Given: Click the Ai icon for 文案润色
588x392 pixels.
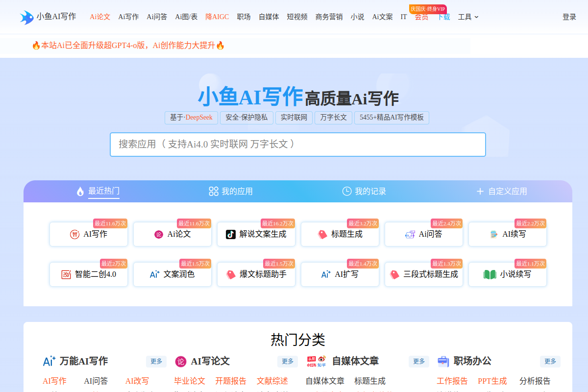Looking at the screenshot, I should click(155, 274).
